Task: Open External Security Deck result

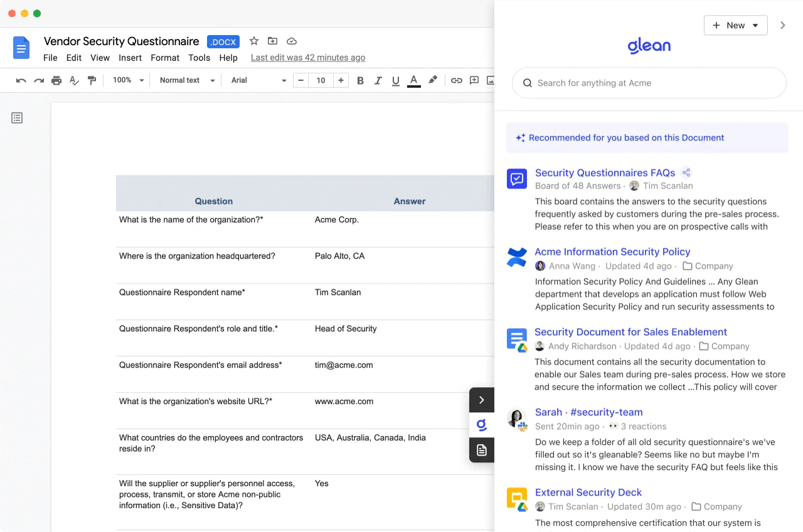Action: (588, 492)
